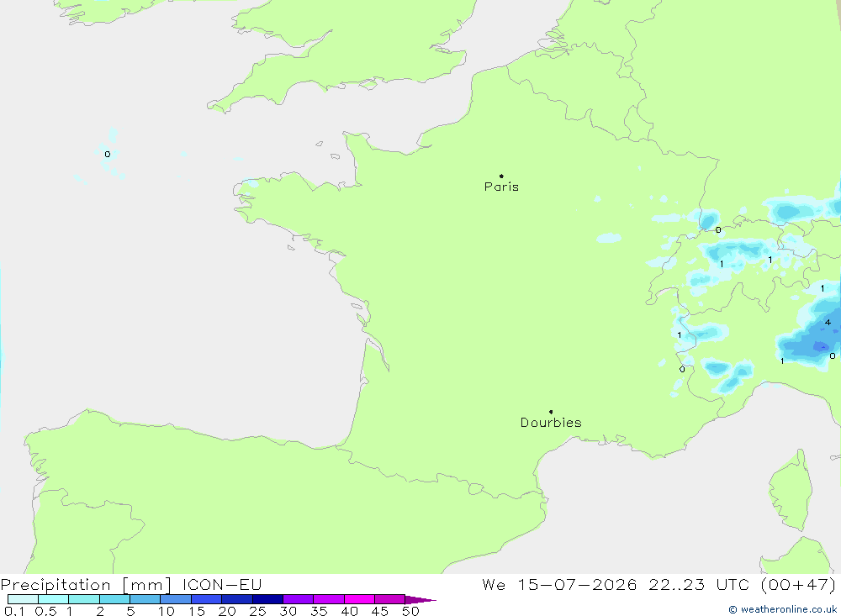
Task: Select the 35–40 mm legend color swatch
Action: [329, 599]
